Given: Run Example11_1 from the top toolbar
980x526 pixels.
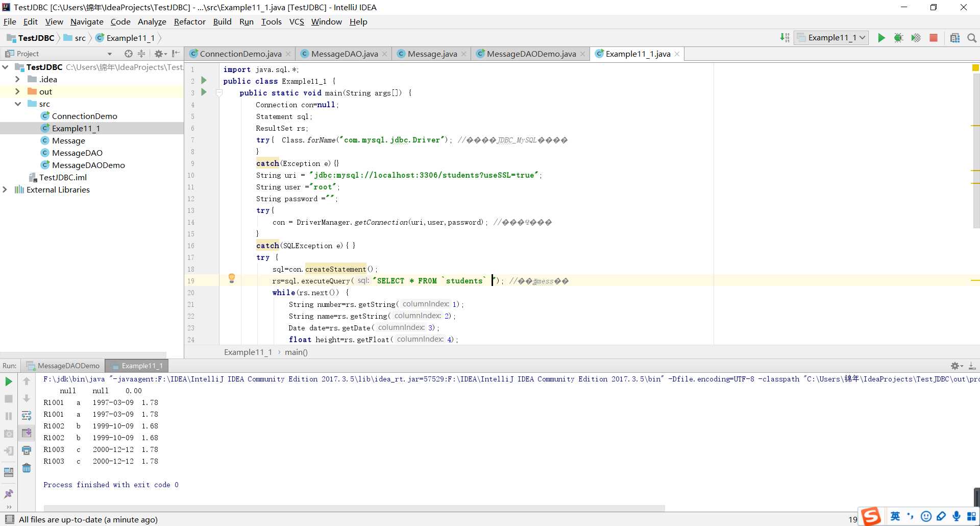Looking at the screenshot, I should tap(881, 38).
